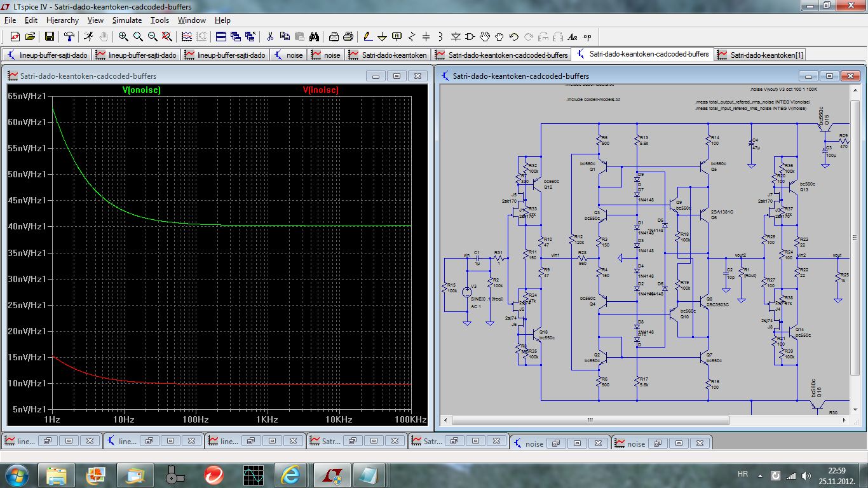Open the File menu

[10, 20]
